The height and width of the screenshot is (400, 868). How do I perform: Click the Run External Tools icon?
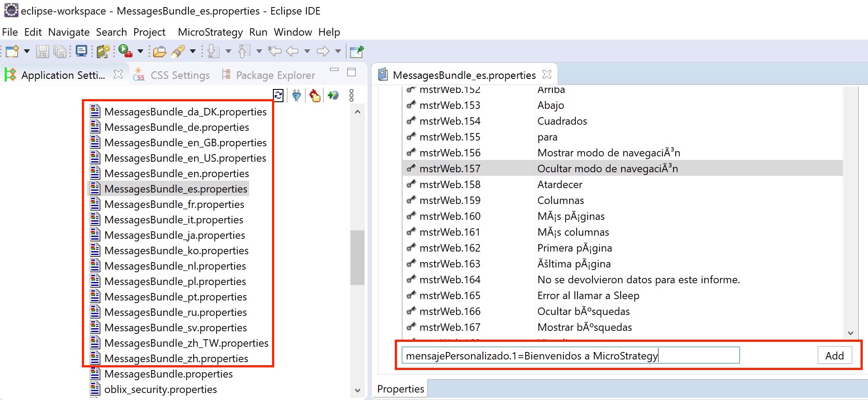point(125,51)
